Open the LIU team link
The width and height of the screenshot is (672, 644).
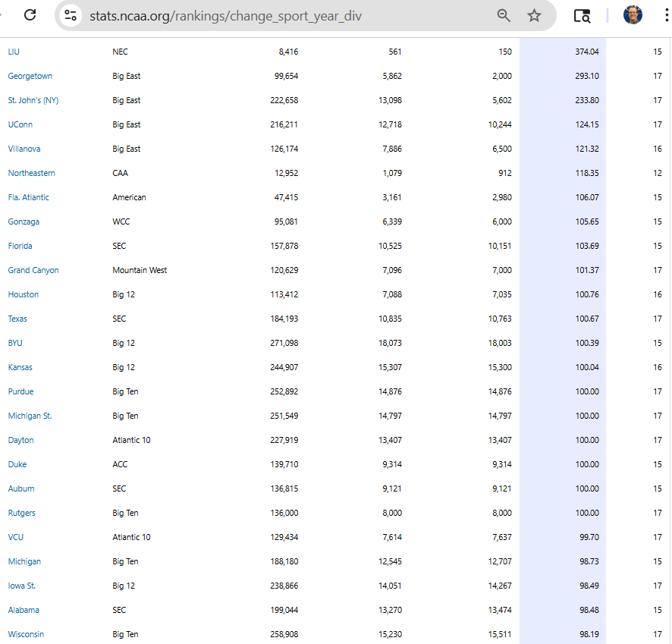click(x=14, y=52)
